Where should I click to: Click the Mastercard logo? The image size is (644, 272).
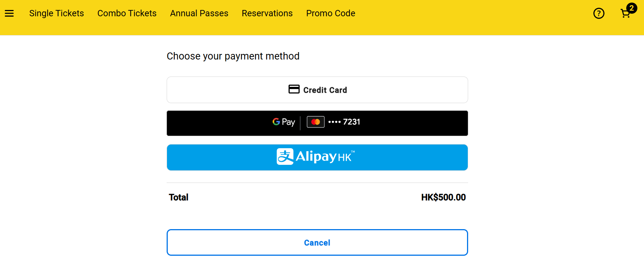316,122
